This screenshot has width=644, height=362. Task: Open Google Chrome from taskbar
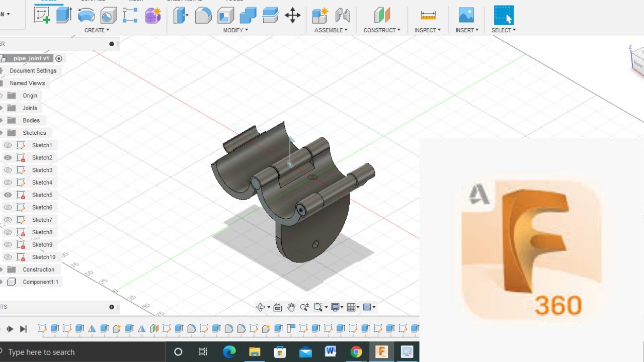click(356, 352)
